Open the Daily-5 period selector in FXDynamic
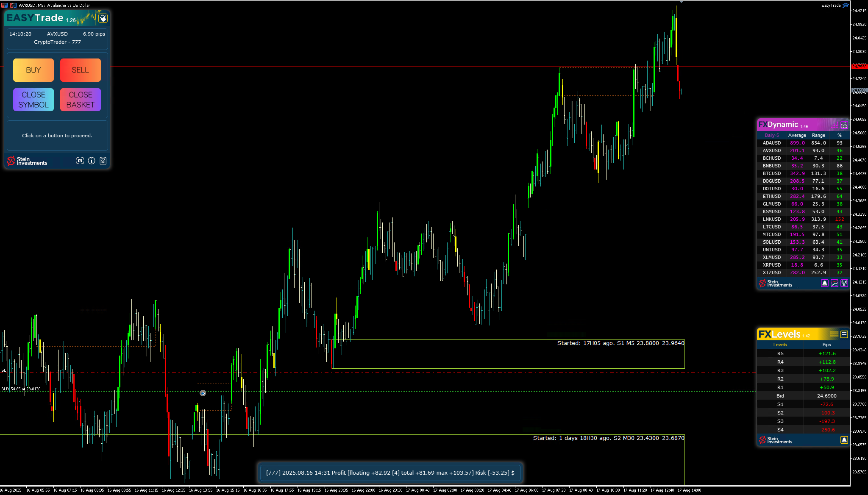Image resolution: width=868 pixels, height=495 pixels. point(771,135)
